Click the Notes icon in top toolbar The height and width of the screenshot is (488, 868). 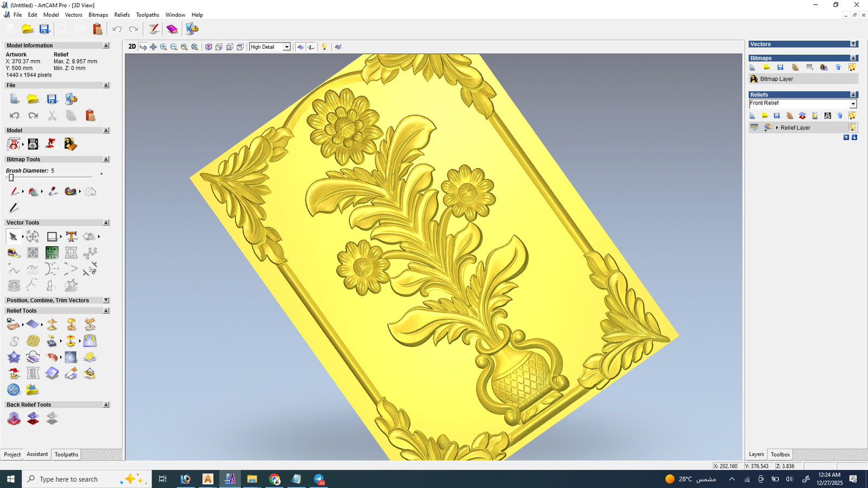coord(154,29)
